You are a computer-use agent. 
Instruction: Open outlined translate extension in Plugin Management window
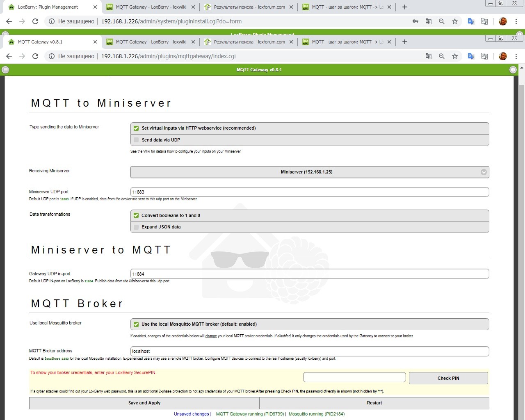(x=484, y=21)
